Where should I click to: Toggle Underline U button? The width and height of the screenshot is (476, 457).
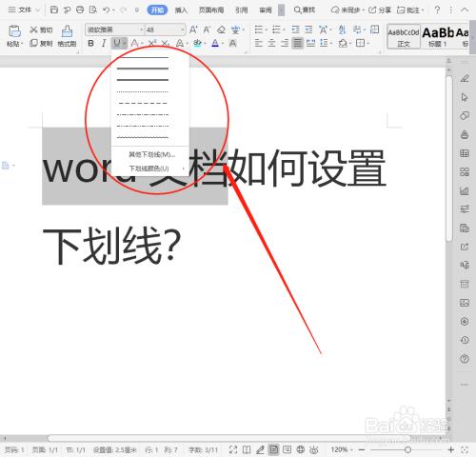tap(117, 43)
